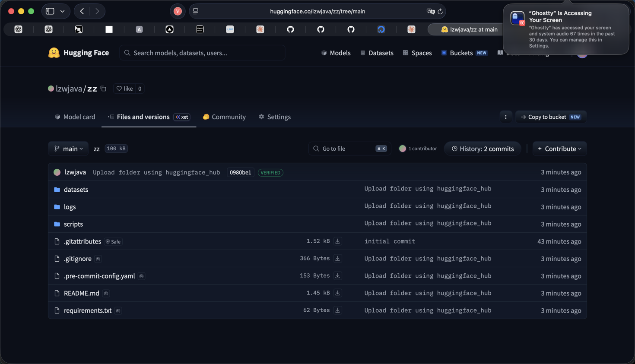
Task: Click the upload commit message on the lzwjava row
Action: point(156,172)
